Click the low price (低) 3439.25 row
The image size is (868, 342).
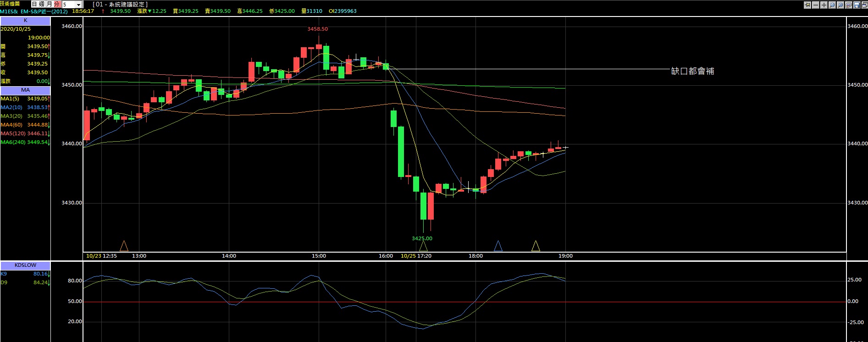[x=25, y=64]
